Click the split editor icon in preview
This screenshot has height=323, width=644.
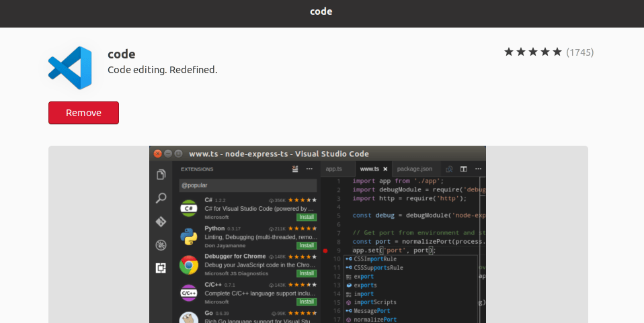464,169
